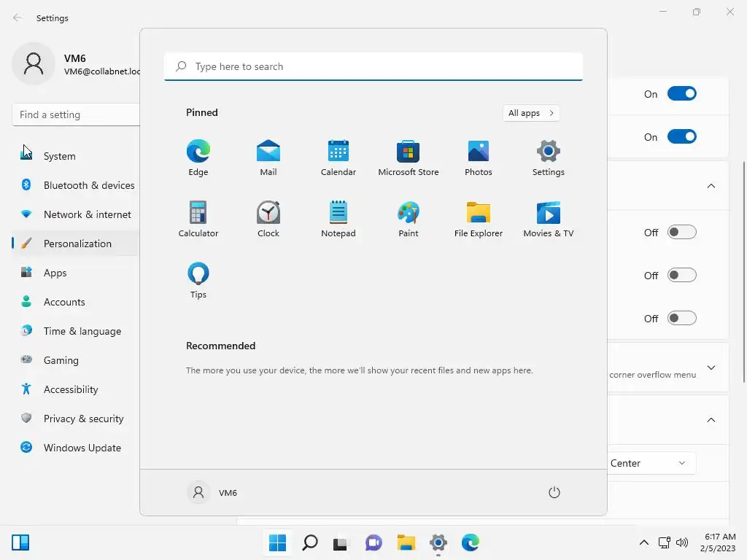Open Movies & TV app
This screenshot has height=560, width=747.
click(549, 219)
